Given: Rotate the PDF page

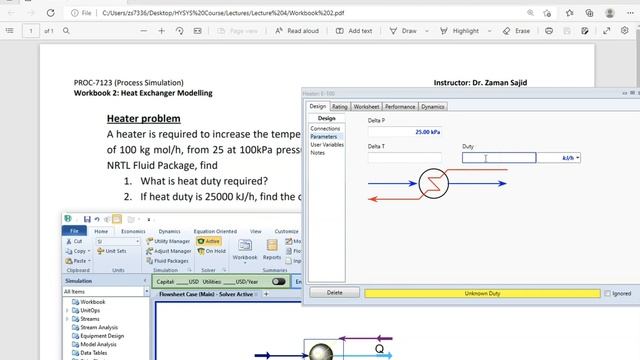Looking at the screenshot, I should [180, 31].
